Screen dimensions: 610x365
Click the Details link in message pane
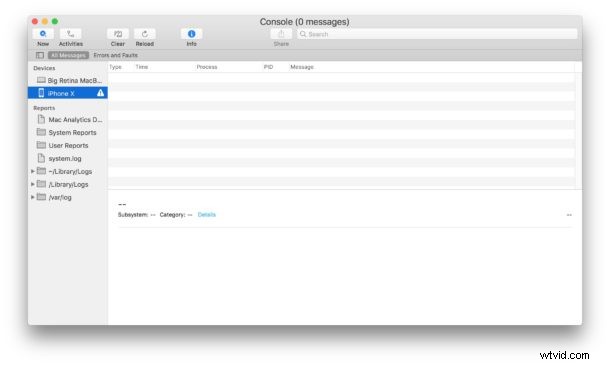click(207, 215)
